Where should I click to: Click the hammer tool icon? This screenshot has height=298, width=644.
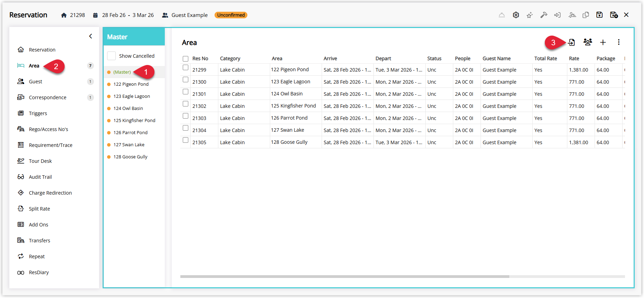544,15
